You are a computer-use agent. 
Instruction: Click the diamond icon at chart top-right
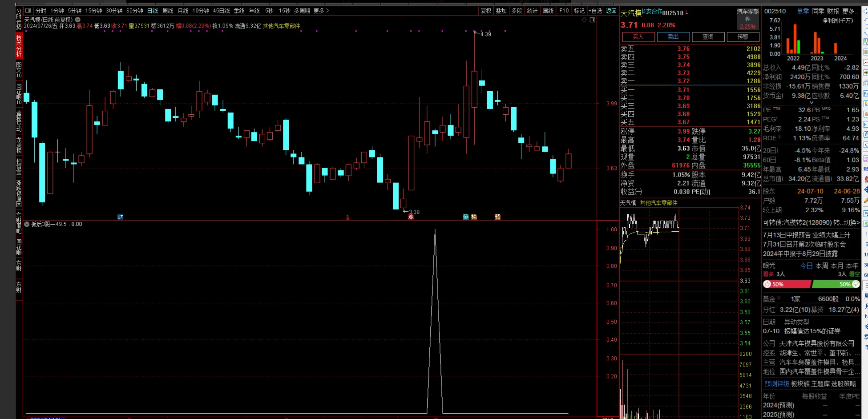click(x=584, y=20)
